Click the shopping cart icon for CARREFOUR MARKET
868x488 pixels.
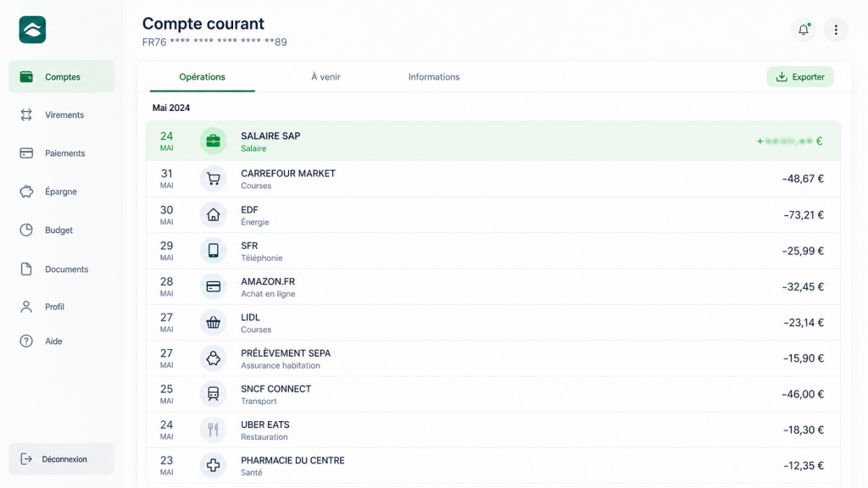click(213, 179)
